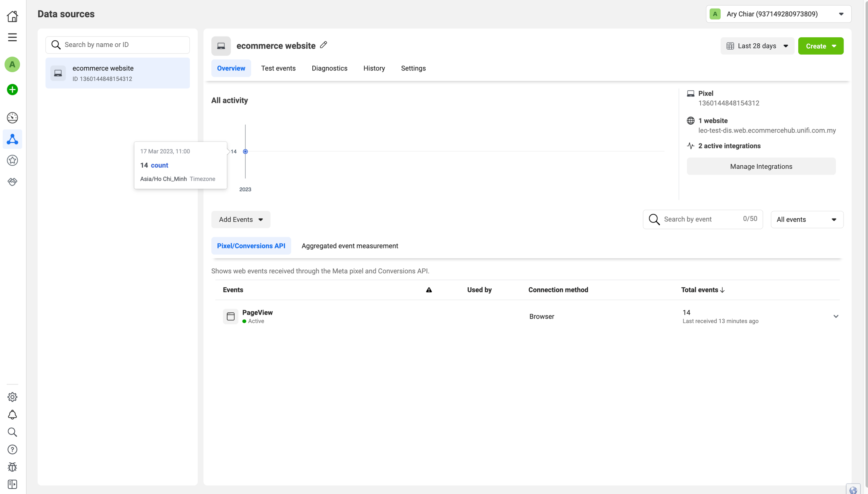Click the settings gear icon in sidebar
The height and width of the screenshot is (494, 868).
12,397
